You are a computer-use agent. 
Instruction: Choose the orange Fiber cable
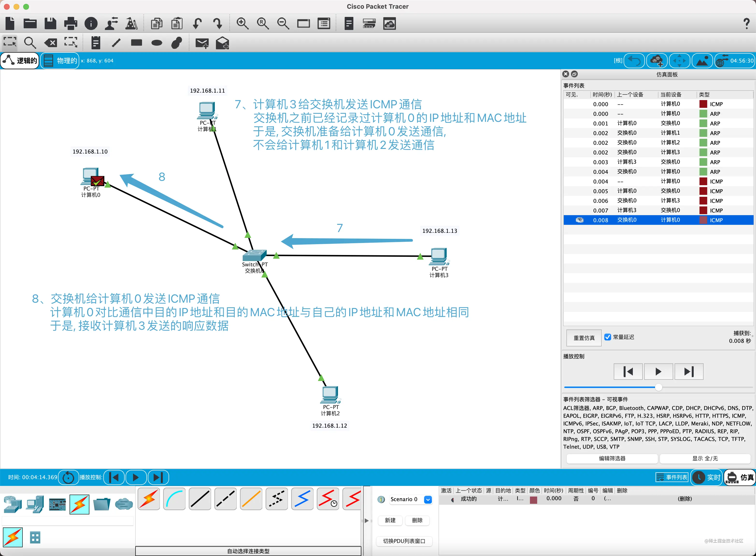[251, 499]
